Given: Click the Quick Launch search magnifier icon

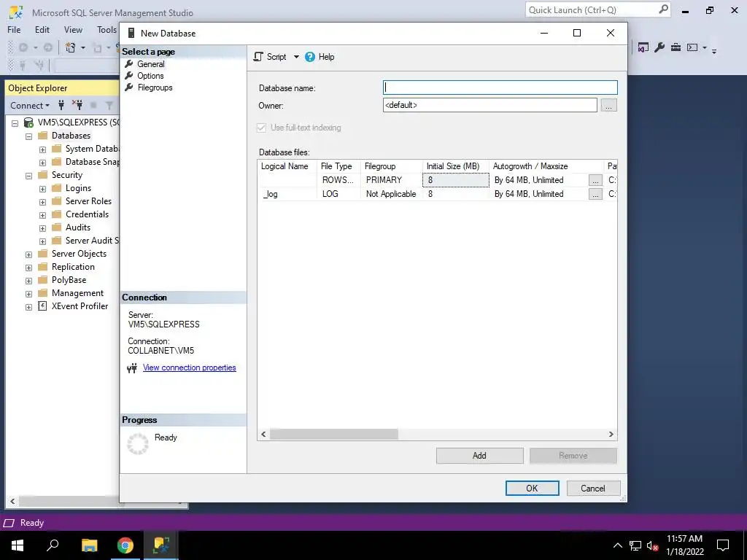Looking at the screenshot, I should [x=662, y=9].
